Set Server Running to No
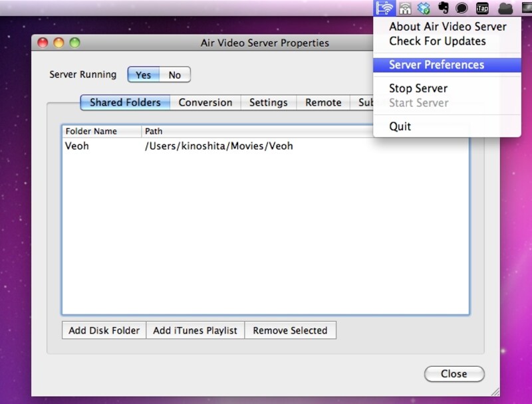Viewport: 532px width, 404px height. pyautogui.click(x=175, y=74)
